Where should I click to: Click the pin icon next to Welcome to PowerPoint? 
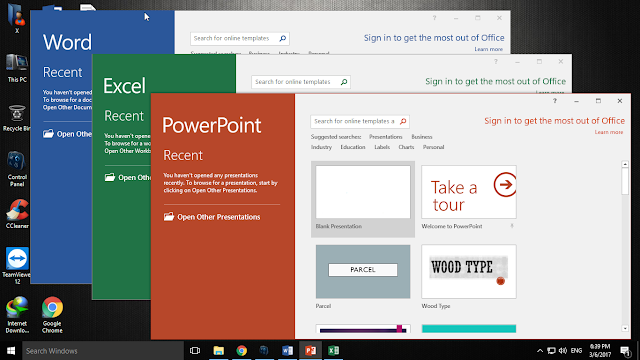point(512,226)
